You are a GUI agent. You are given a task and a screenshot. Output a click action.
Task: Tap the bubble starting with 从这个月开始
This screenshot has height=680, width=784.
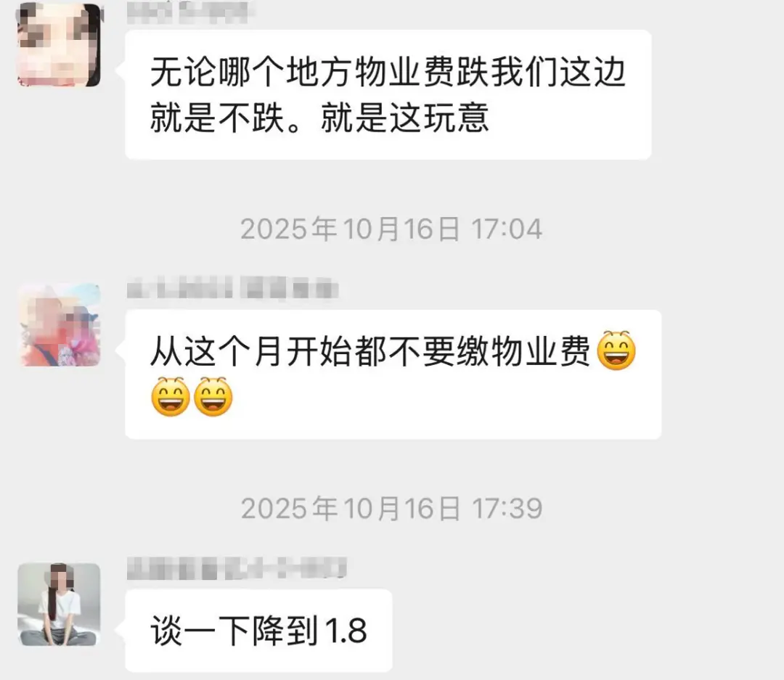(393, 374)
